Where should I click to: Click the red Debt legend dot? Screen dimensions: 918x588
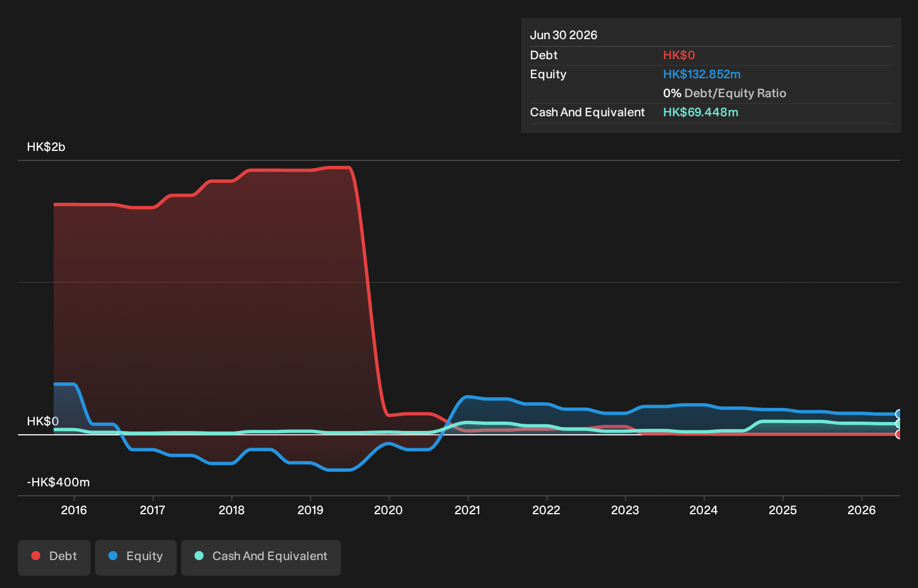coord(36,556)
